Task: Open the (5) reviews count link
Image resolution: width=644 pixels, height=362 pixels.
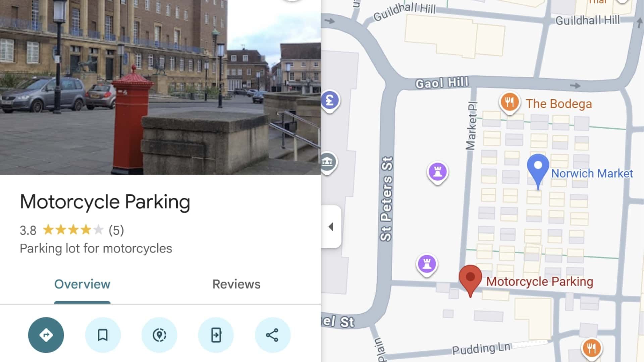Action: pyautogui.click(x=116, y=230)
